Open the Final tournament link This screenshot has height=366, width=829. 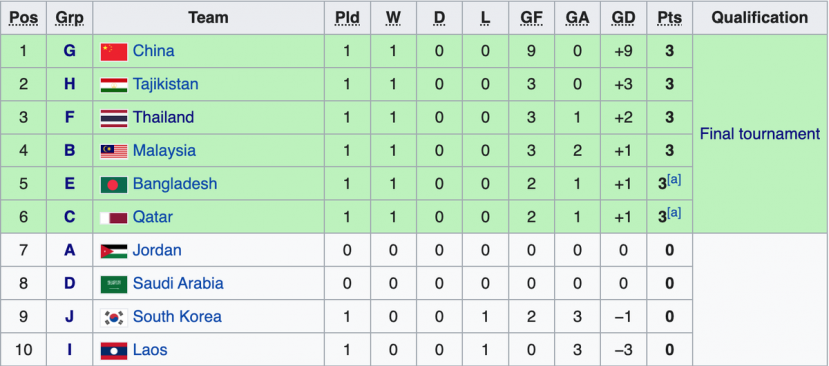760,134
